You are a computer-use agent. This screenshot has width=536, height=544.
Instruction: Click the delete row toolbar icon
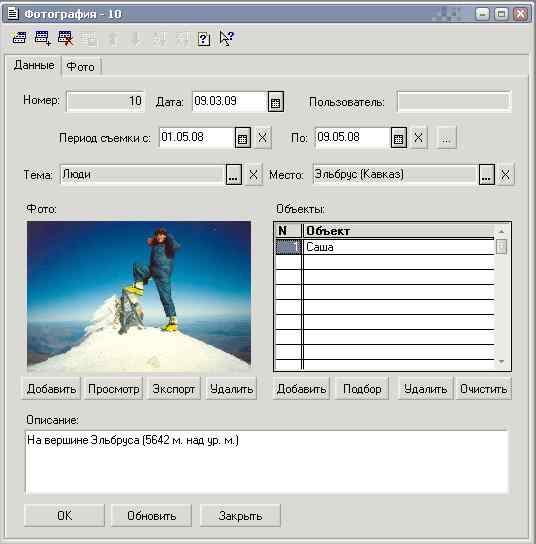pos(66,38)
